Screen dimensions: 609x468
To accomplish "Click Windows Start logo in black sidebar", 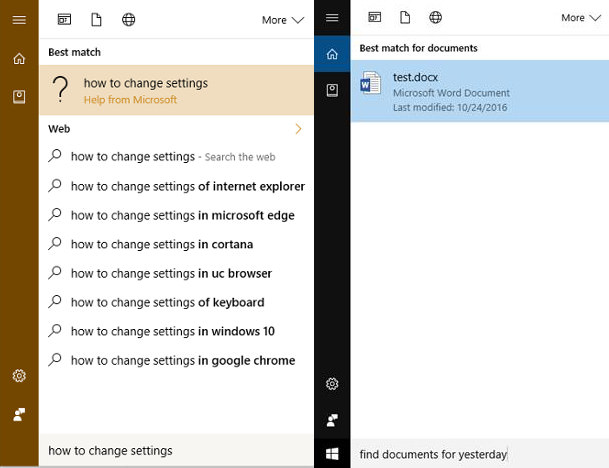I will [x=332, y=453].
